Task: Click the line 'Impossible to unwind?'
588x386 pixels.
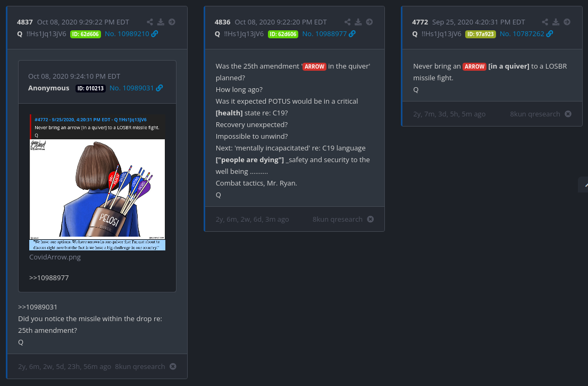Action: pos(251,136)
